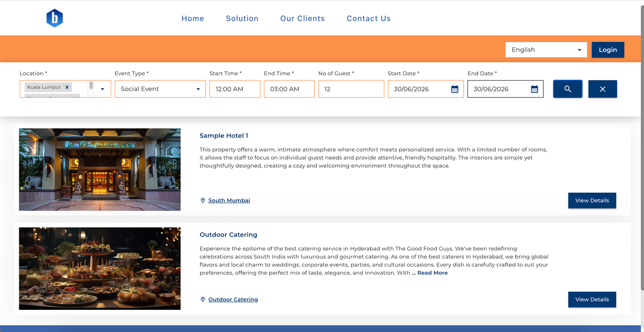This screenshot has height=332, width=644.
Task: Expand description with Read More link
Action: click(432, 273)
